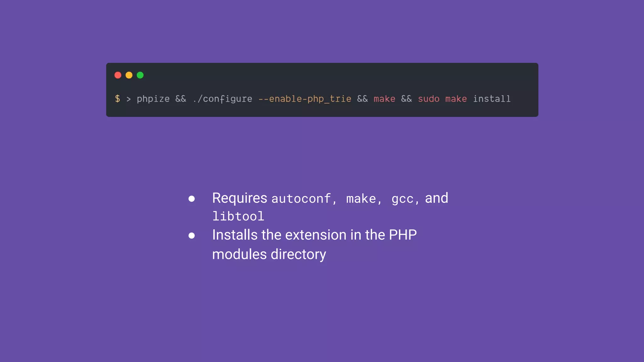644x362 pixels.
Task: Click the make directly after sudo
Action: pos(456,99)
